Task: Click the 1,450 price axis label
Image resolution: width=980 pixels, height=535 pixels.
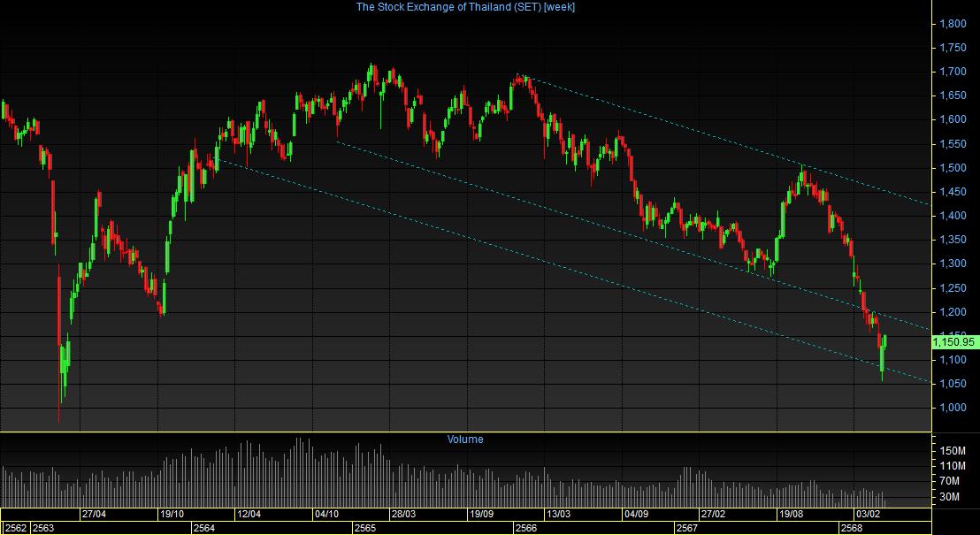Action: pos(953,192)
